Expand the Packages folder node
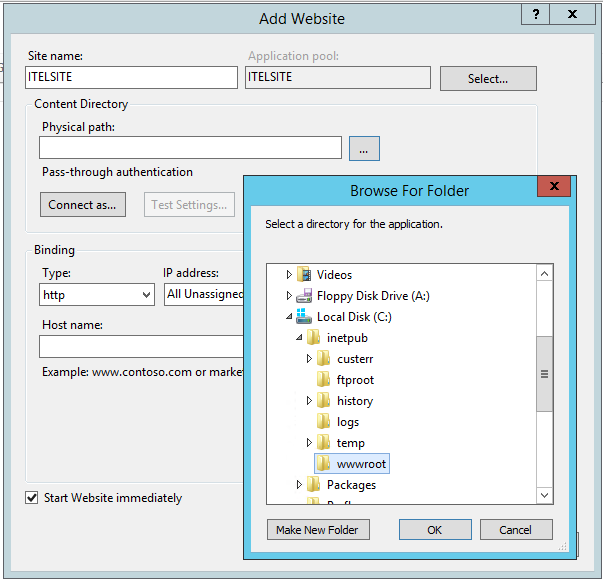This screenshot has height=581, width=603. tap(299, 484)
